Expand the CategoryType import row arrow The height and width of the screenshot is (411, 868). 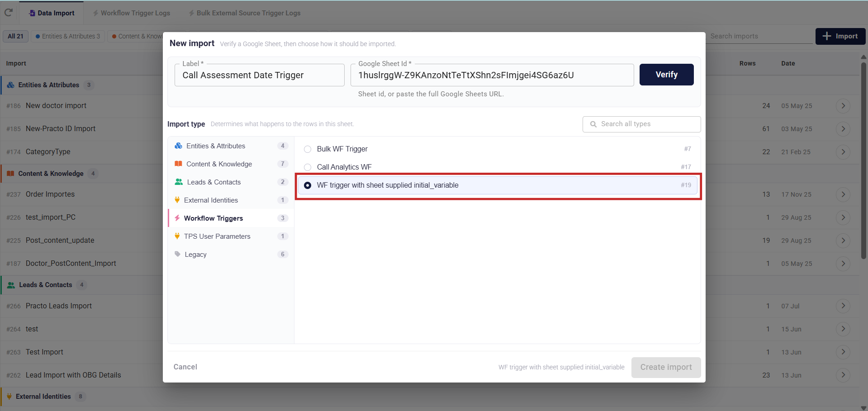coord(843,152)
